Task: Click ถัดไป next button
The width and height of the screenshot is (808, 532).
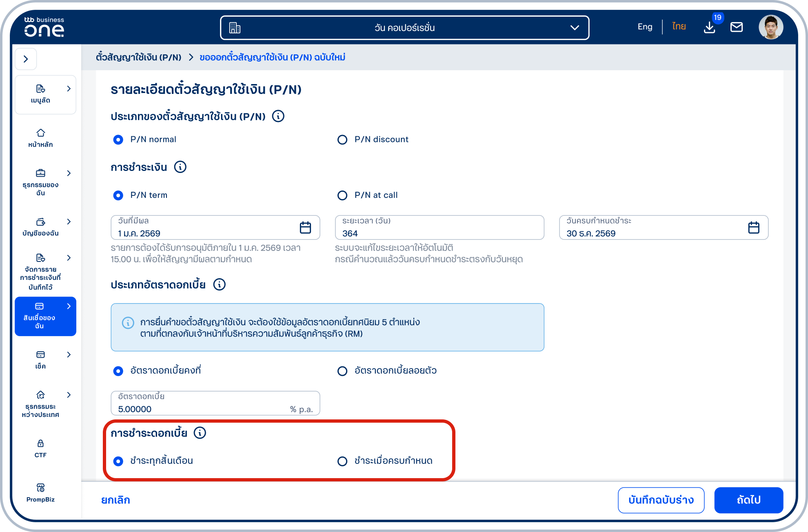Action: [x=749, y=500]
